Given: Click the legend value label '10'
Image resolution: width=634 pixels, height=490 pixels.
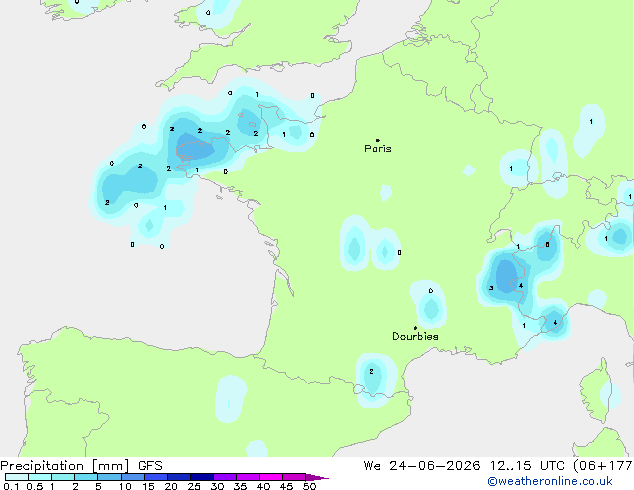Looking at the screenshot, I should (x=125, y=486).
